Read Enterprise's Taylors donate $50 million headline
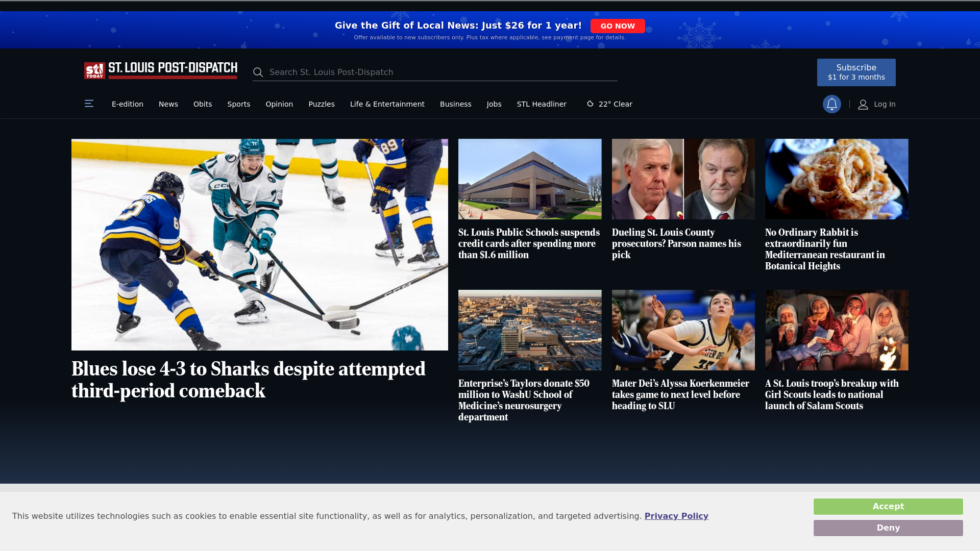The height and width of the screenshot is (551, 980). click(524, 400)
